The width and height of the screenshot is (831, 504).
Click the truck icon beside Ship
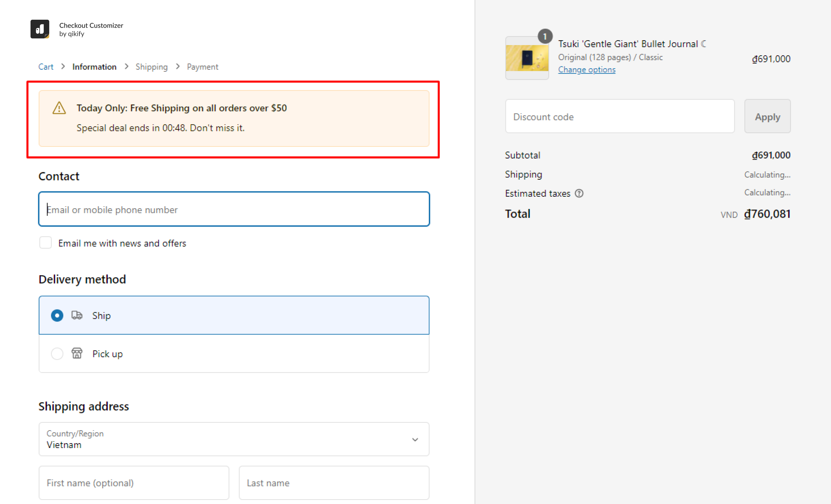pos(77,315)
